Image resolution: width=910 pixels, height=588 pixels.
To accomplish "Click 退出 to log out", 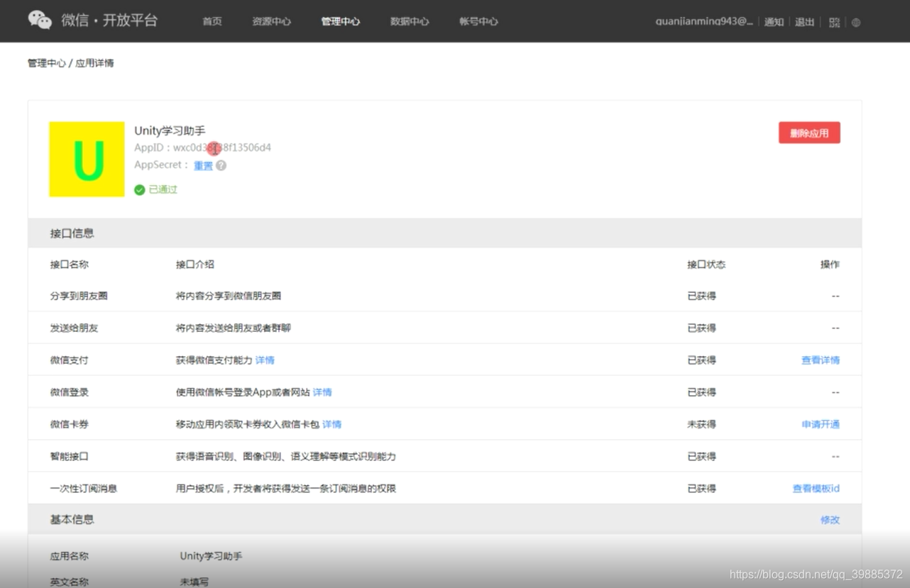I will pyautogui.click(x=805, y=22).
